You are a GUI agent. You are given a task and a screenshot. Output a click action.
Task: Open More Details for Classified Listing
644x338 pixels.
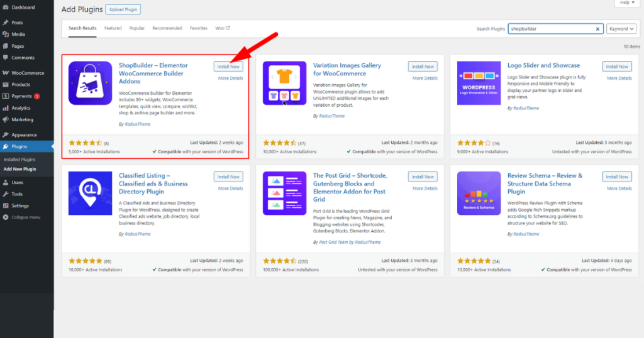click(x=230, y=188)
